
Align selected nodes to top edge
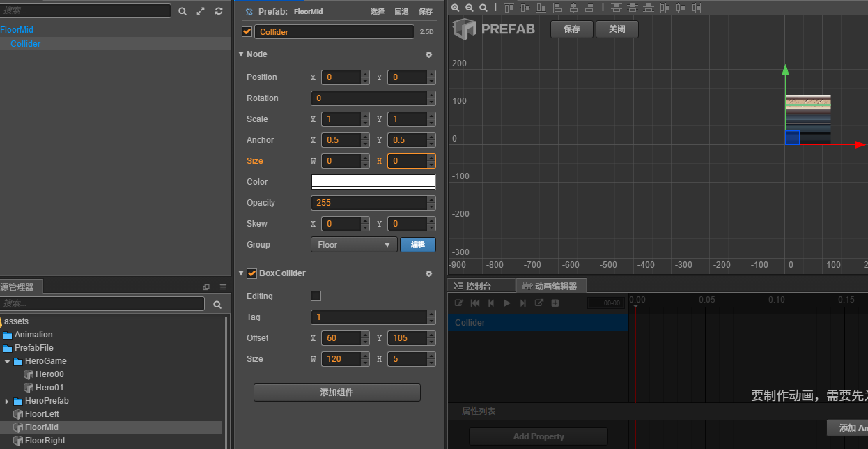tap(509, 8)
